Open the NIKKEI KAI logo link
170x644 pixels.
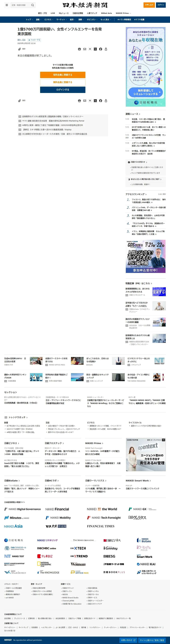146,564
